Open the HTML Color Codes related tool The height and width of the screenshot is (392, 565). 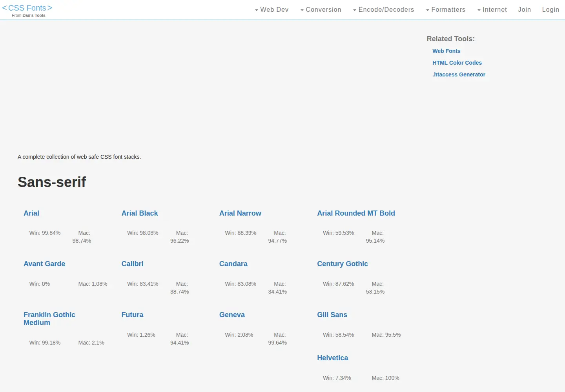pyautogui.click(x=457, y=63)
